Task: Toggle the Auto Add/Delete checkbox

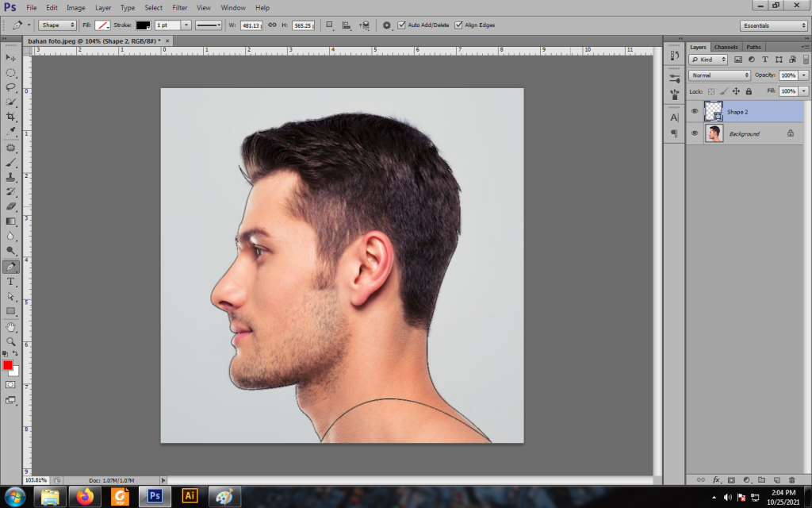Action: point(401,25)
